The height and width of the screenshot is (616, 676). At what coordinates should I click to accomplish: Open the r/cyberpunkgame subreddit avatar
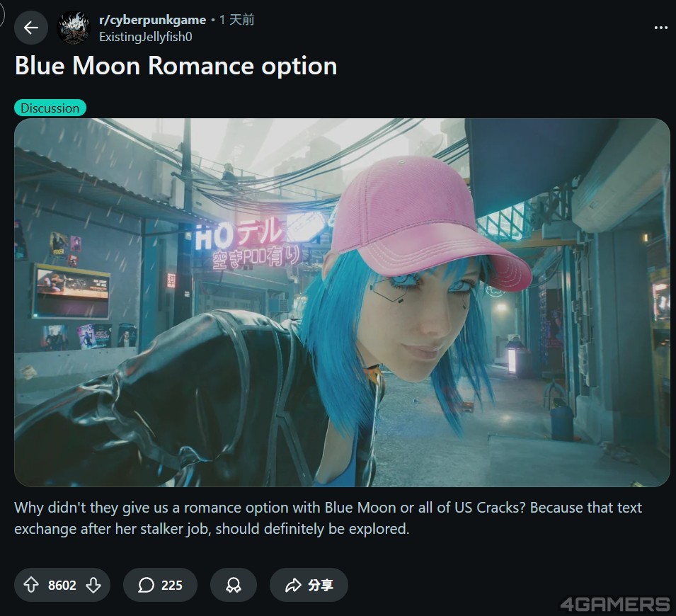click(x=74, y=28)
